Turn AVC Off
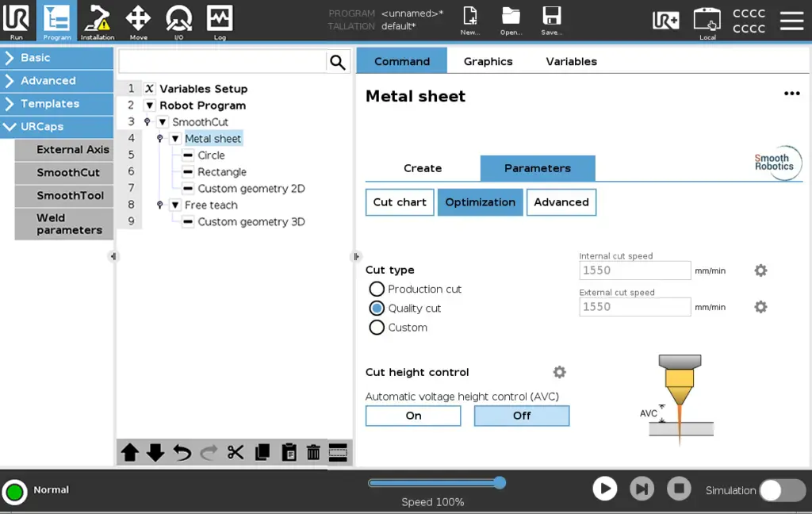 coord(522,416)
